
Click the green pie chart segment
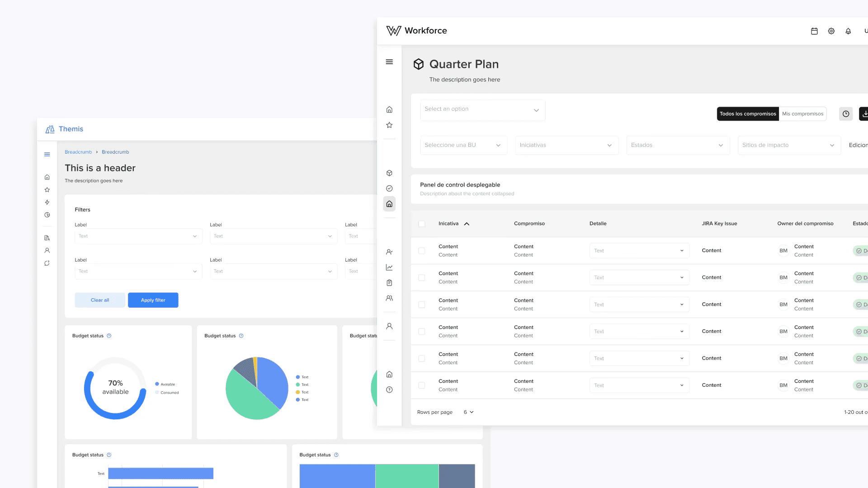point(246,400)
